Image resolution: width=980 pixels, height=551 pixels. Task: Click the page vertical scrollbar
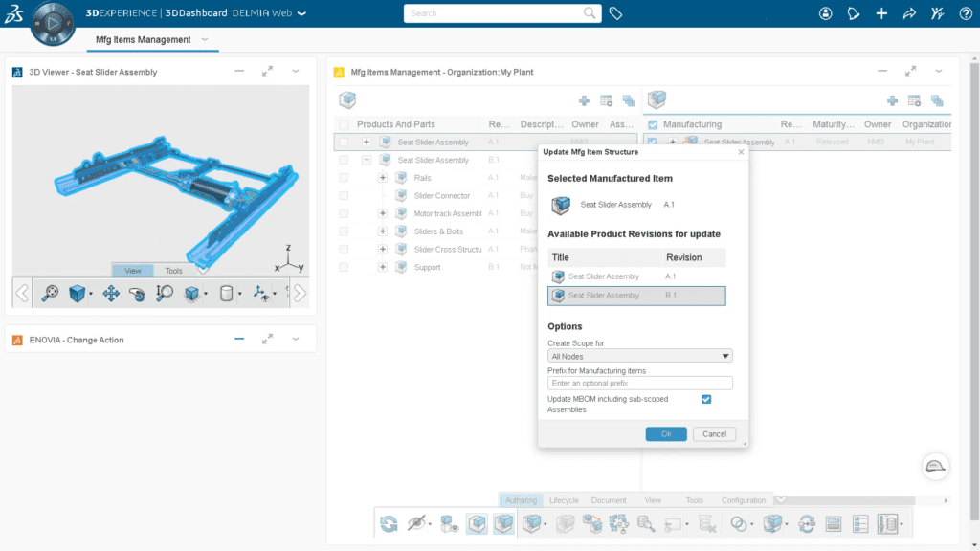[x=974, y=291]
